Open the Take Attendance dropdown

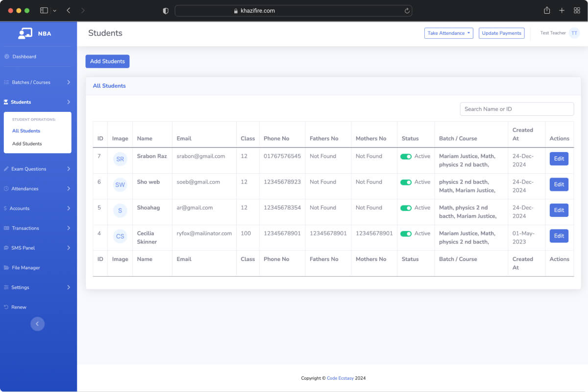pos(448,33)
